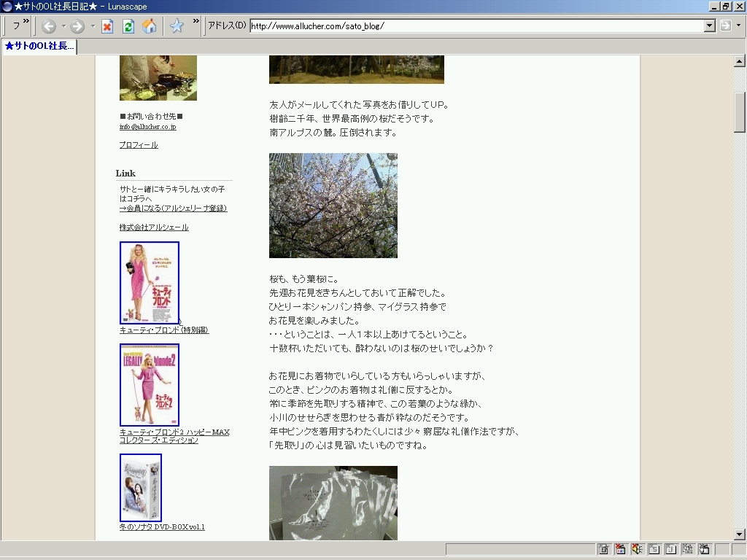Refresh the page with the reload icon
The height and width of the screenshot is (560, 747).
tap(128, 27)
